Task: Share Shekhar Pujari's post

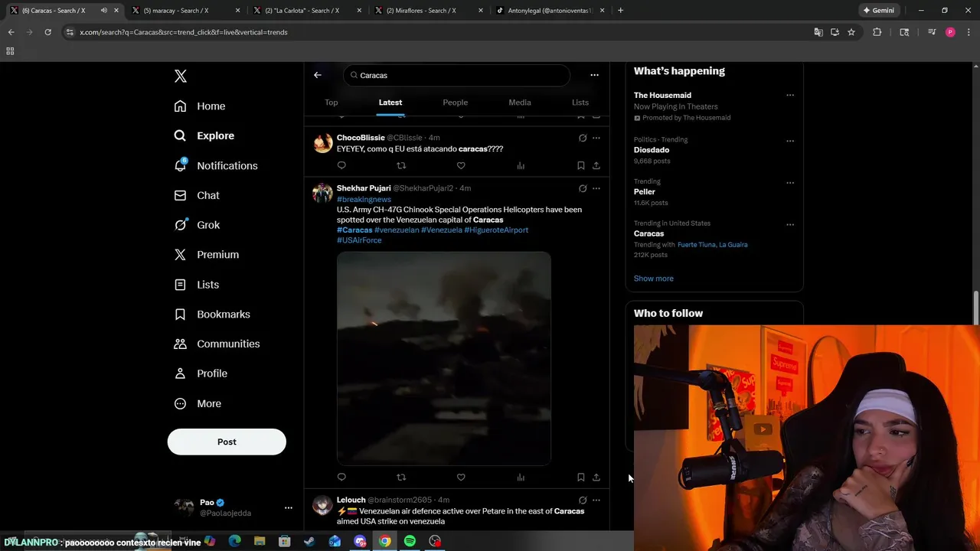Action: point(596,477)
